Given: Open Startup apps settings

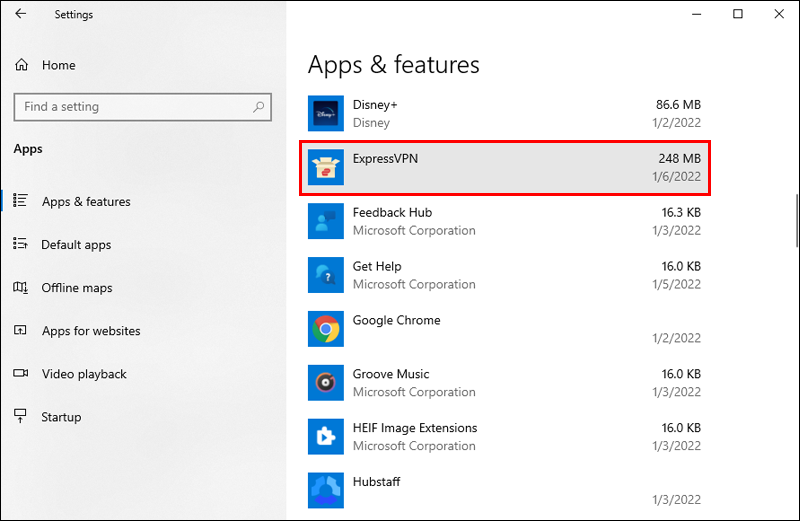Looking at the screenshot, I should 61,417.
